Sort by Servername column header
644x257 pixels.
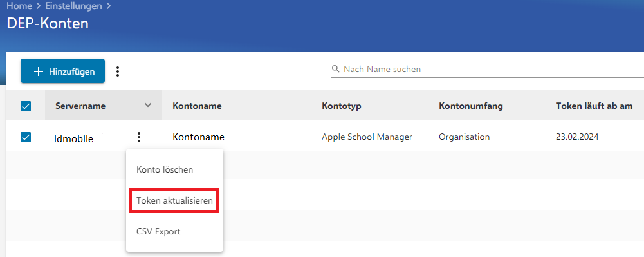pos(80,106)
